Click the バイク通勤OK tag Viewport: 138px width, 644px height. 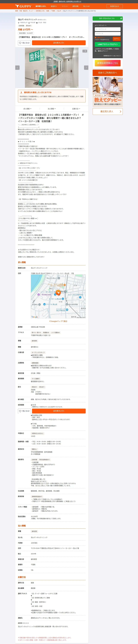point(56,333)
